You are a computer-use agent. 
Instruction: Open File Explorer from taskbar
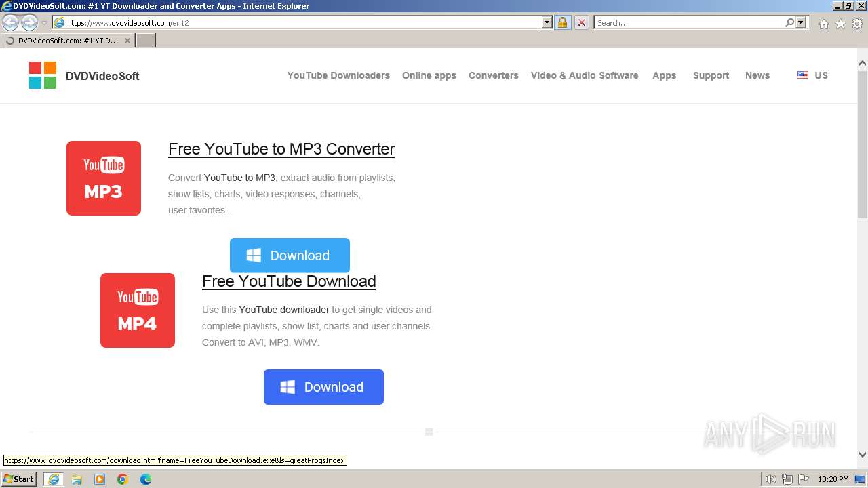pyautogui.click(x=77, y=479)
